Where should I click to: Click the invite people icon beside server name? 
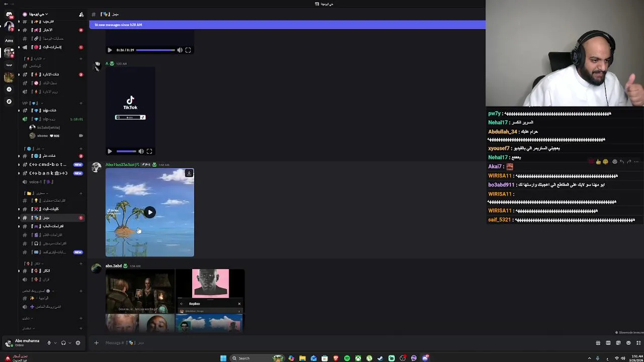[81, 15]
